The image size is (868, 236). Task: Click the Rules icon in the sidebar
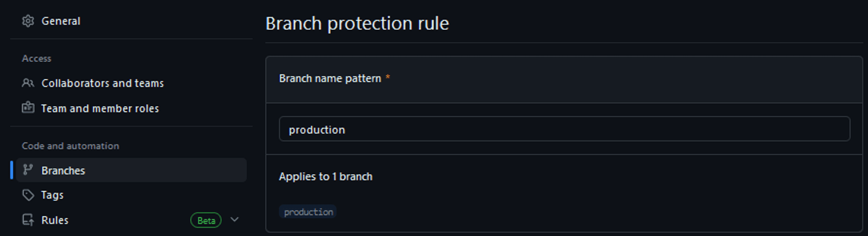28,220
